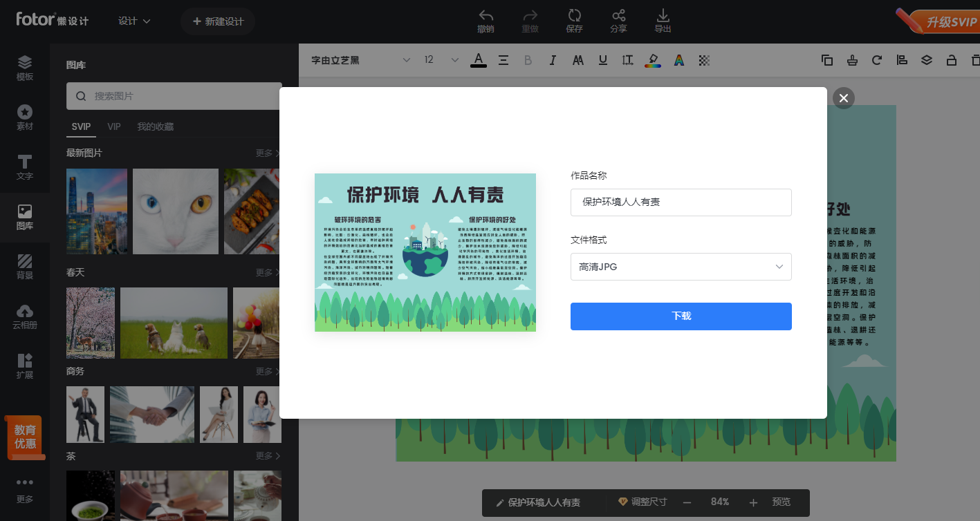This screenshot has height=521, width=980.
Task: Select the city skyline image thumbnail
Action: [97, 211]
